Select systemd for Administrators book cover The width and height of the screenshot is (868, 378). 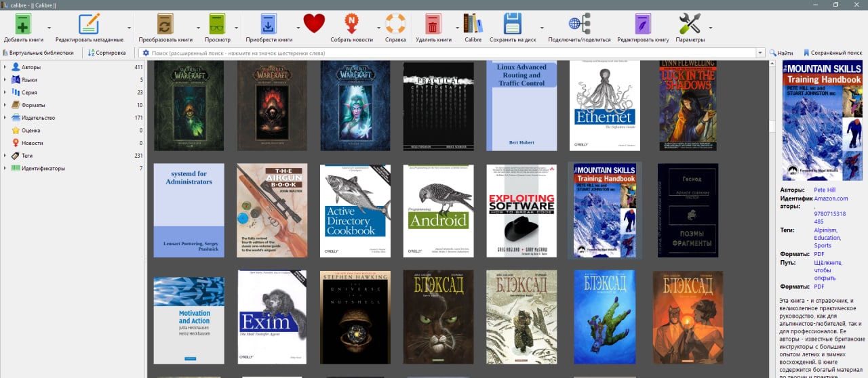[189, 210]
